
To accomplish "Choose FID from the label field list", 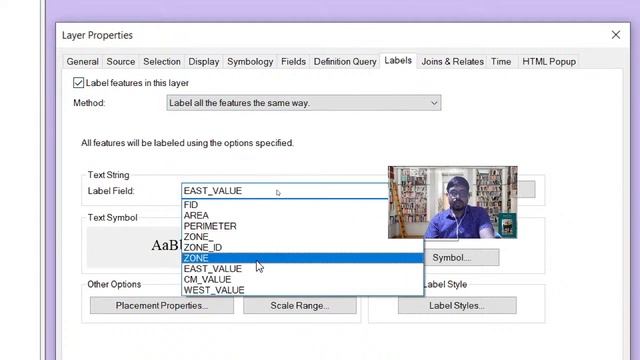I will coord(302,205).
